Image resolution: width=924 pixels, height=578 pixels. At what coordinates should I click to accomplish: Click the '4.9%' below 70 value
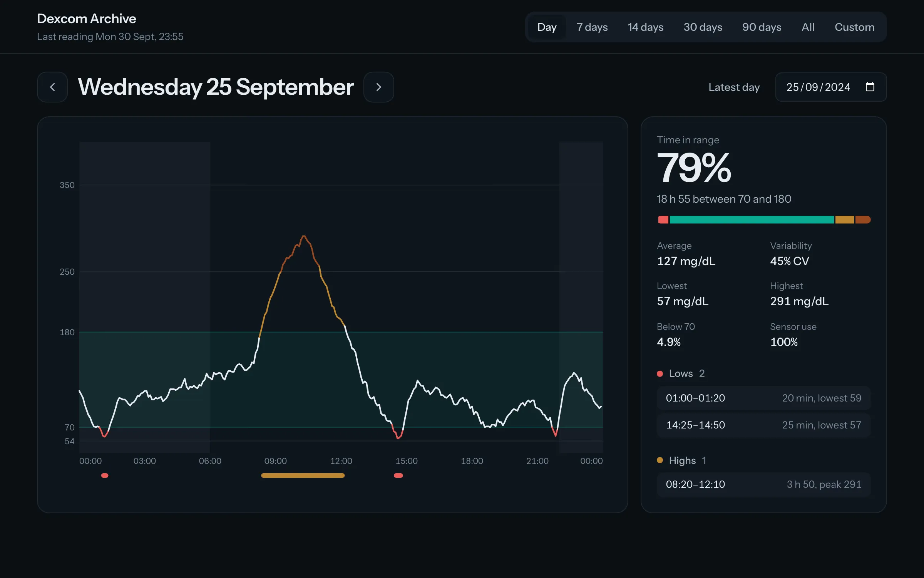click(x=669, y=342)
